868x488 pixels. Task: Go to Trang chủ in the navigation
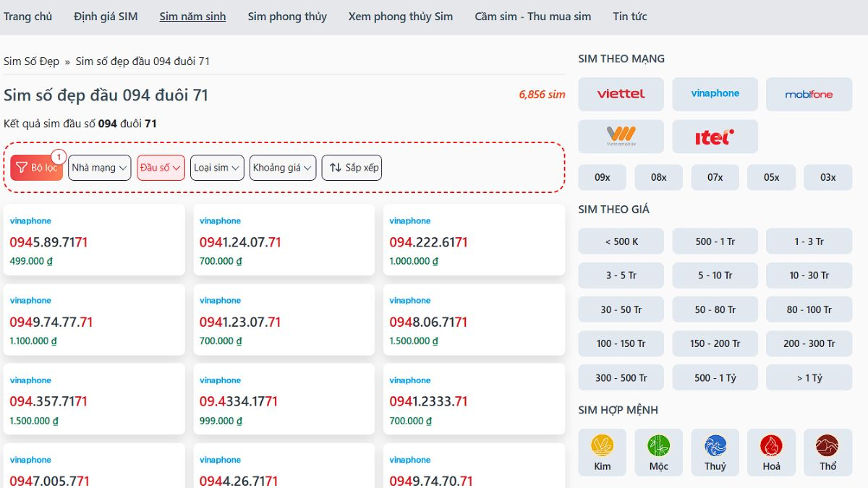[x=27, y=17]
